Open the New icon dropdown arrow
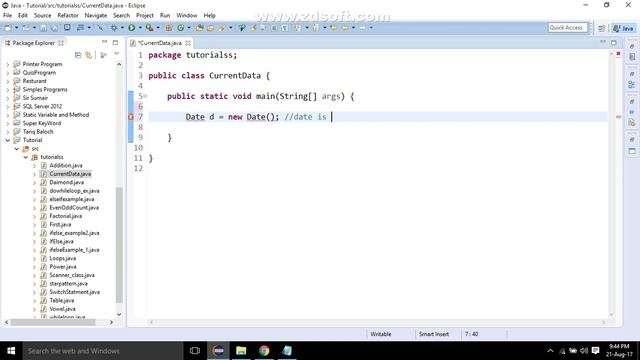640x360 pixels. [x=17, y=28]
